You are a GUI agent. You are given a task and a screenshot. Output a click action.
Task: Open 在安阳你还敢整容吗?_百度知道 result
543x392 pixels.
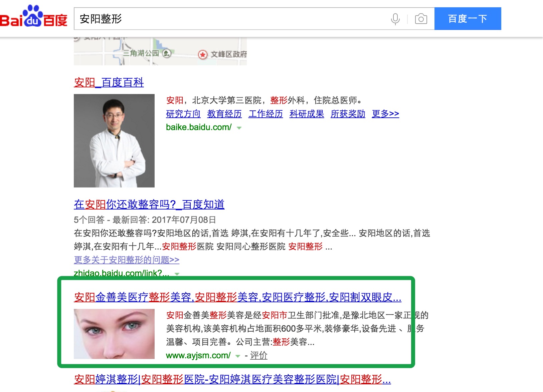click(x=149, y=205)
